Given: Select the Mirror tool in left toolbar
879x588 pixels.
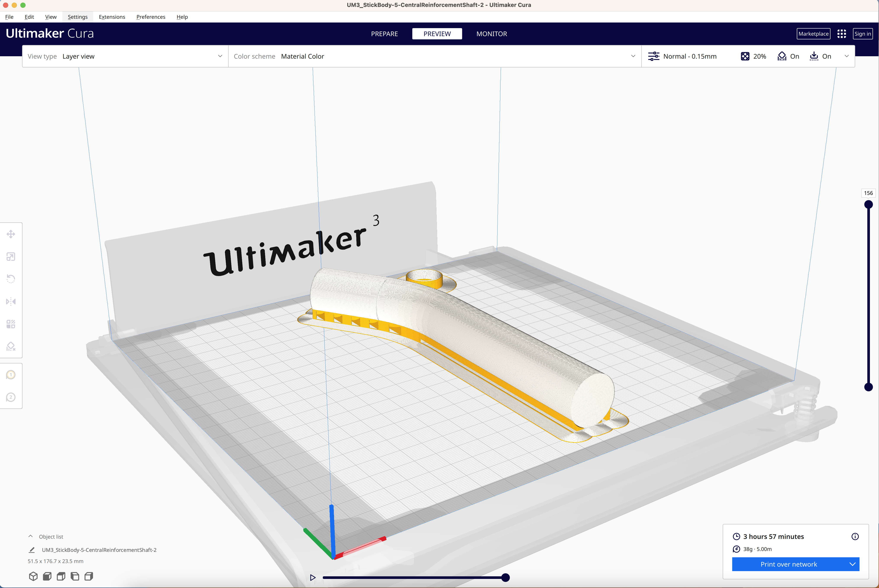Looking at the screenshot, I should [x=11, y=302].
